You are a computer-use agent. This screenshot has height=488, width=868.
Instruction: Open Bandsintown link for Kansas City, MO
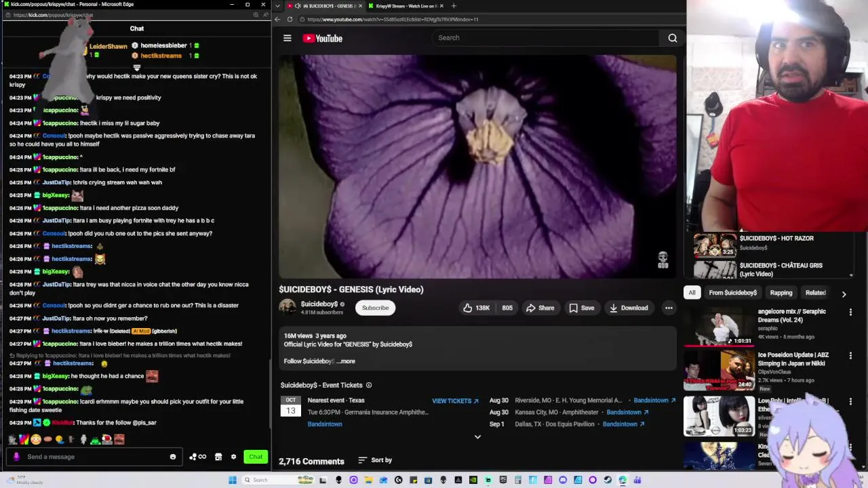tap(627, 412)
